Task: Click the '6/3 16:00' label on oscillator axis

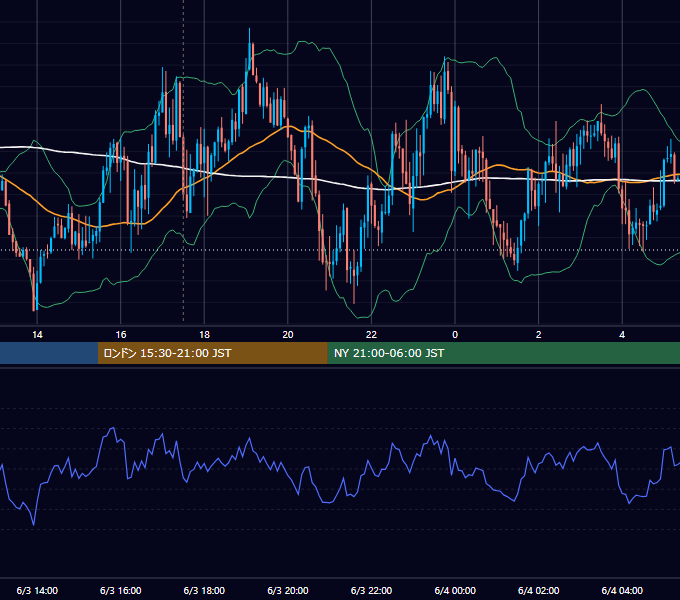Action: 121,590
